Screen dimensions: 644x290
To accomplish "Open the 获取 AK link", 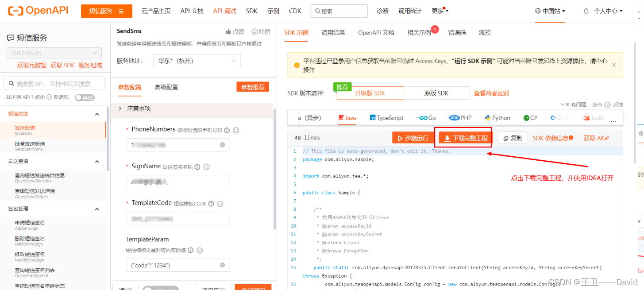I will pyautogui.click(x=596, y=138).
